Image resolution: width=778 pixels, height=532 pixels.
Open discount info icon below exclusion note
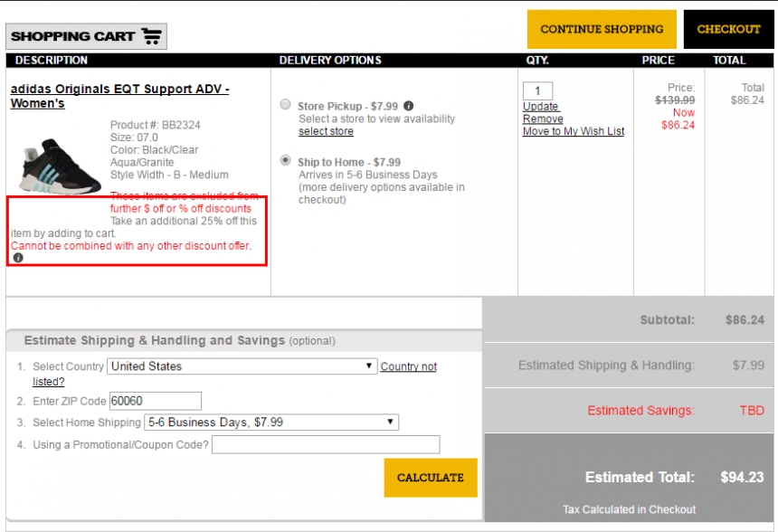pyautogui.click(x=18, y=258)
